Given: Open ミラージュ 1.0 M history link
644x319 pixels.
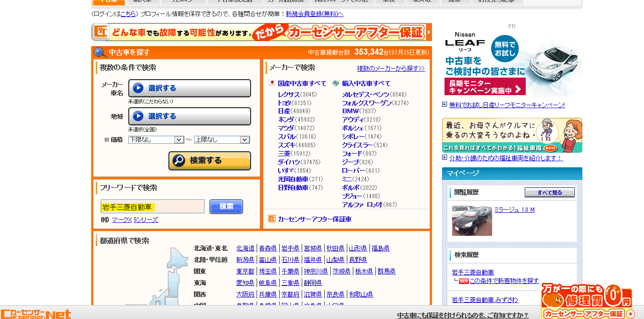Looking at the screenshot, I should coord(514,209).
